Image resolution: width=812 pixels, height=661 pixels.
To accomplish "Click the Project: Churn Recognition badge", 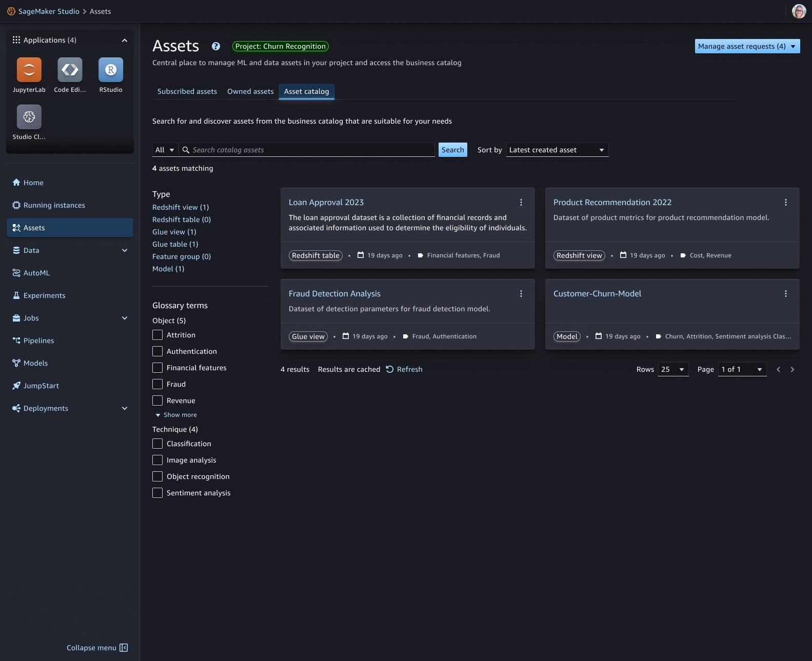I will click(x=281, y=46).
